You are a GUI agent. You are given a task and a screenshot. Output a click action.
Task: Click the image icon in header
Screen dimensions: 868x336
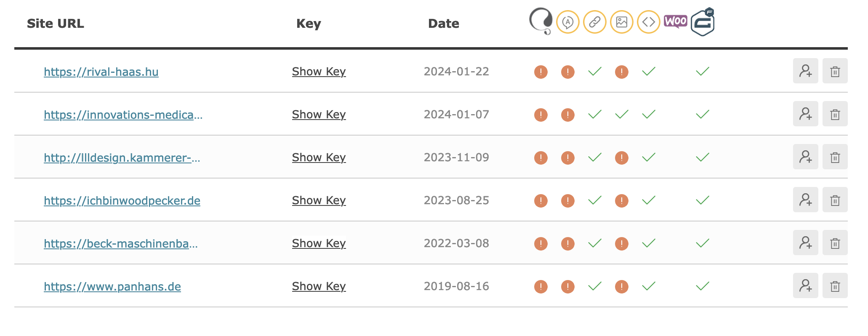pos(621,22)
